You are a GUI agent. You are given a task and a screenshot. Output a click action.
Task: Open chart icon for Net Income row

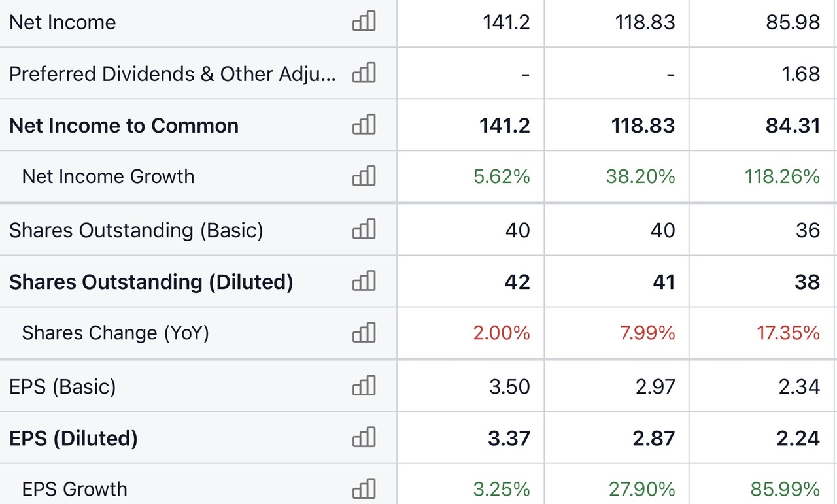coord(364,22)
